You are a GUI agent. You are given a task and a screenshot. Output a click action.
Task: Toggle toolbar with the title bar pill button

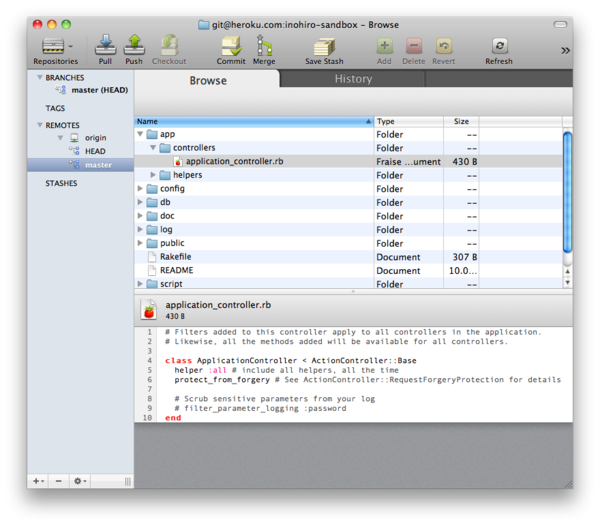point(560,24)
